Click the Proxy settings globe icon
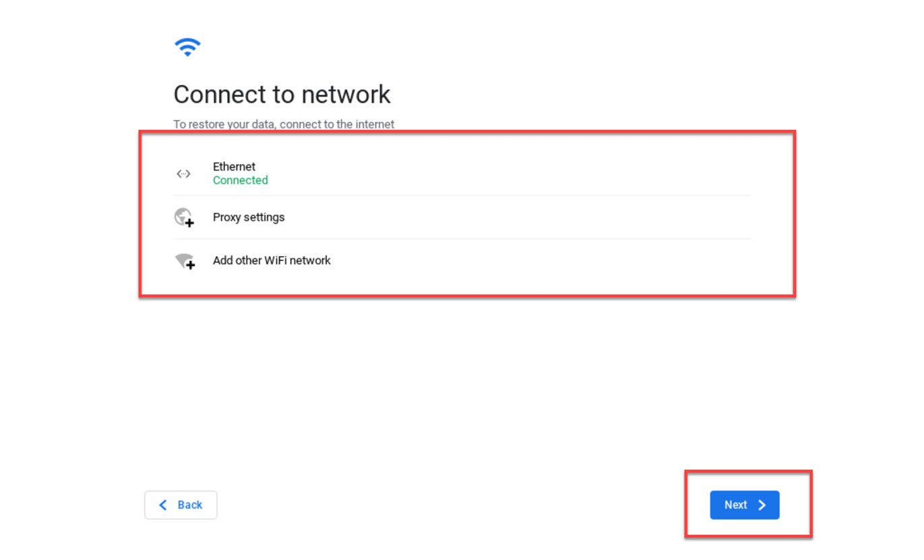The height and width of the screenshot is (560, 924). point(183,216)
